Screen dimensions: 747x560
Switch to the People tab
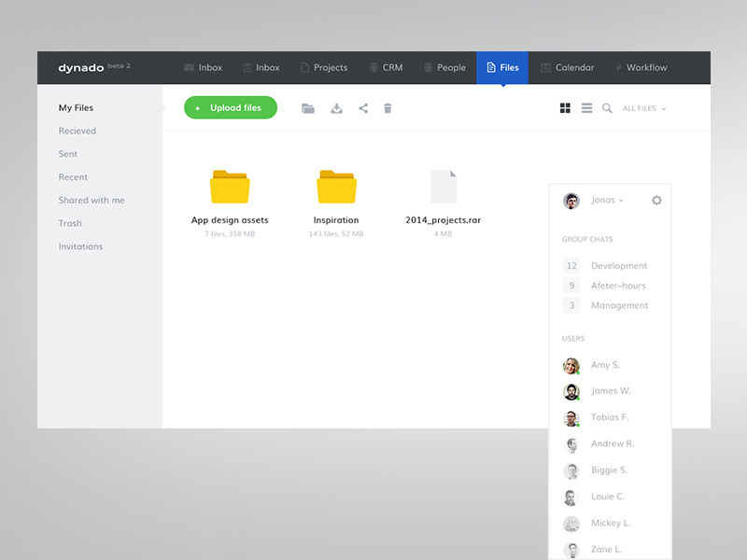pos(445,67)
